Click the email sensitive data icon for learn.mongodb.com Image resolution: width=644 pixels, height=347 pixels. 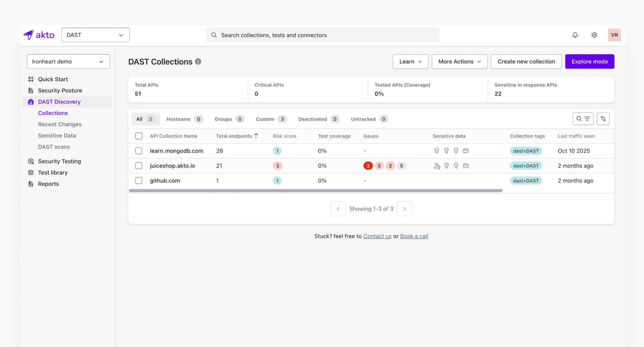pyautogui.click(x=466, y=151)
